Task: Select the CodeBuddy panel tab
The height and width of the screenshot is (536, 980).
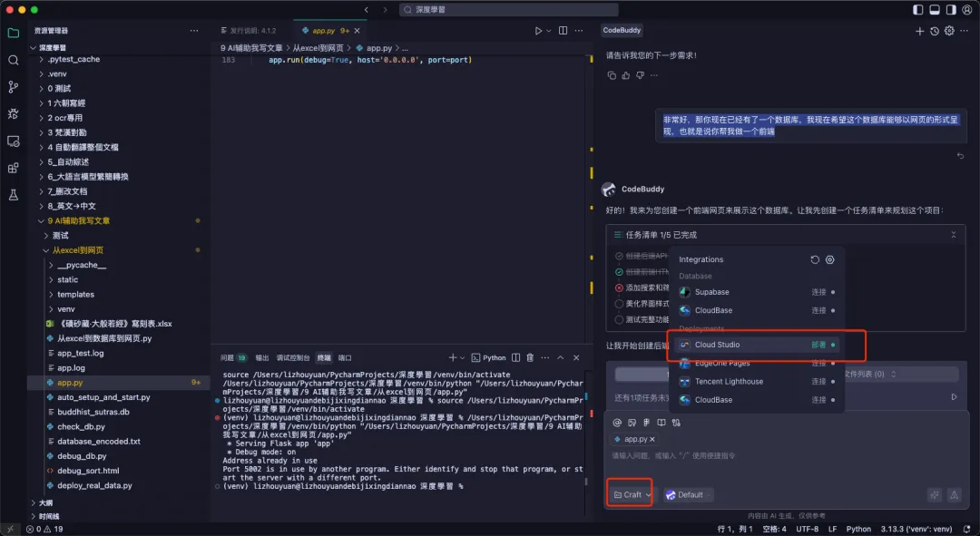Action: pos(622,30)
